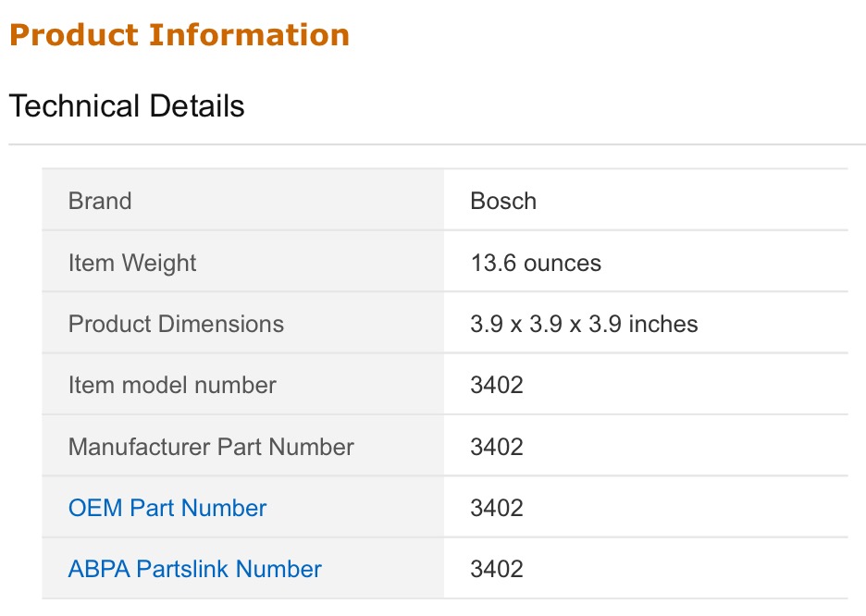Click the 13.6 ounces weight value
This screenshot has height=616, width=866.
536,263
